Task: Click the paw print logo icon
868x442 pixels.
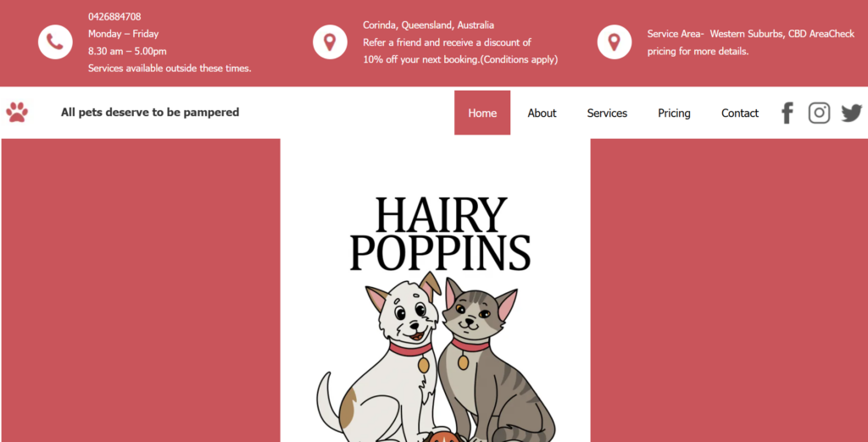Action: coord(17,113)
